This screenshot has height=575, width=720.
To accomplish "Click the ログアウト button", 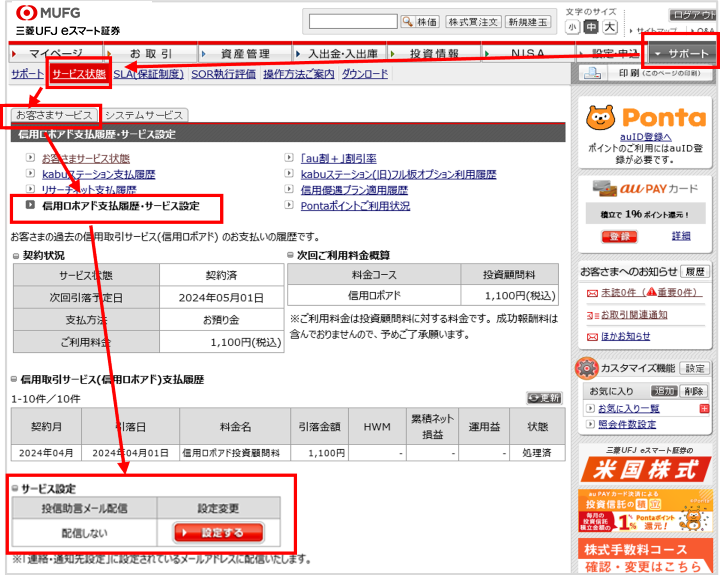I will 691,15.
